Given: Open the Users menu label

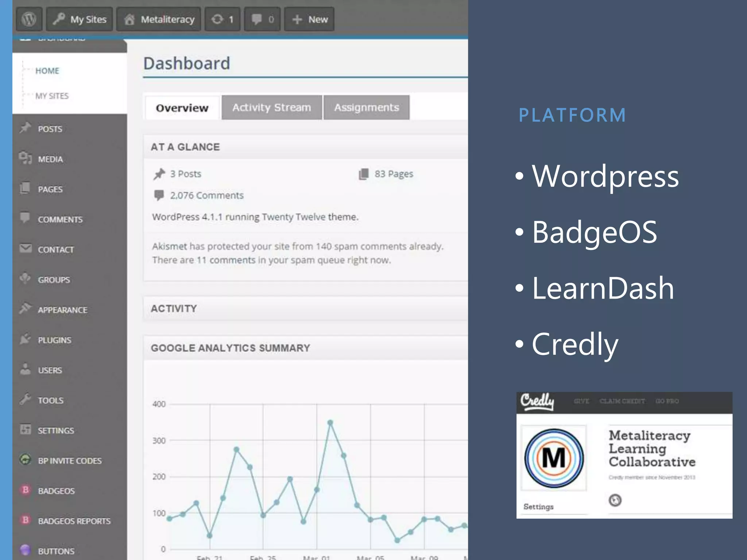Looking at the screenshot, I should 50,370.
